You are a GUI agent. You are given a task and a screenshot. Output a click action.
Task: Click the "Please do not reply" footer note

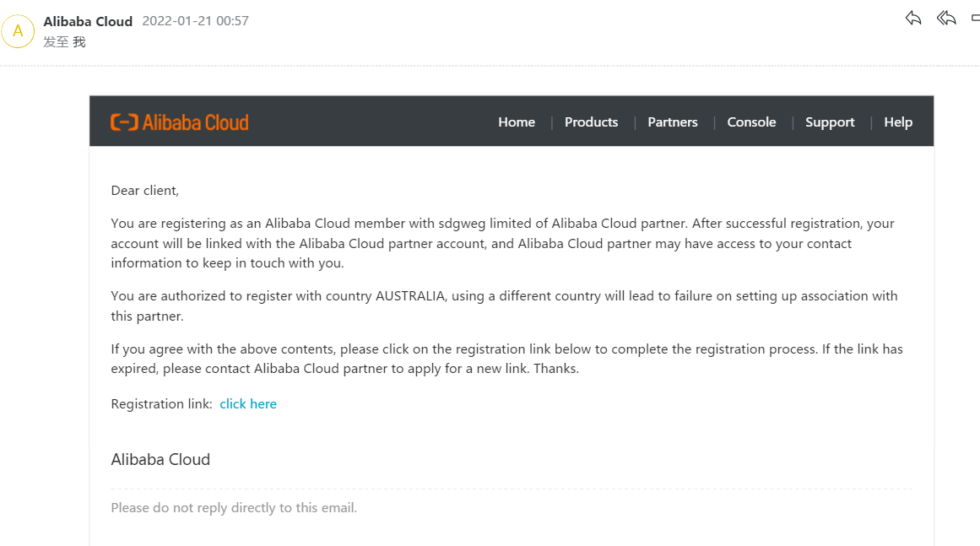click(234, 508)
